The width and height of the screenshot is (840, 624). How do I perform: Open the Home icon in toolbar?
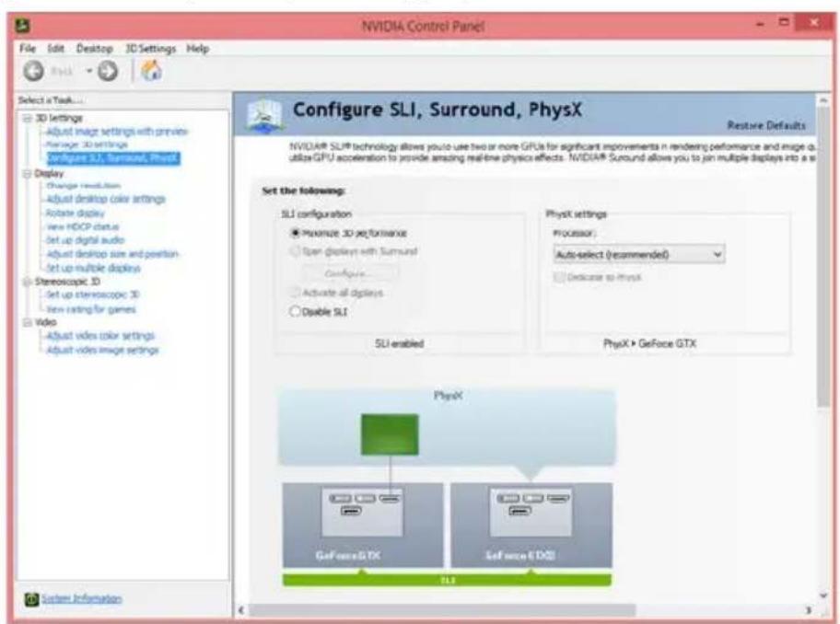tap(151, 70)
